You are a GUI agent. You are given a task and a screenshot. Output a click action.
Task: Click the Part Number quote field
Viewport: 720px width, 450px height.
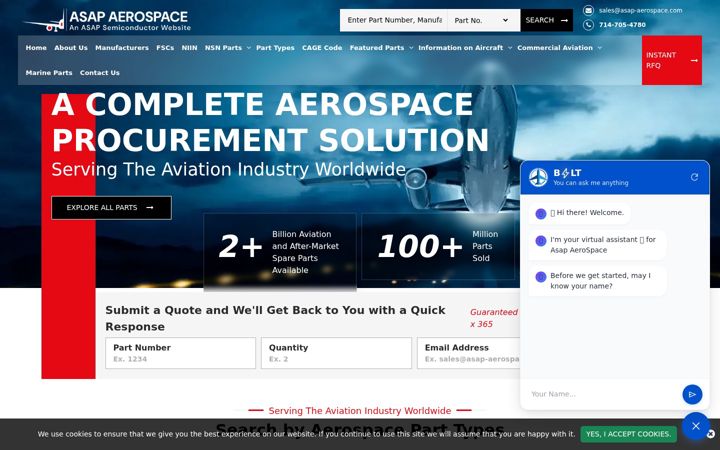[x=180, y=353]
